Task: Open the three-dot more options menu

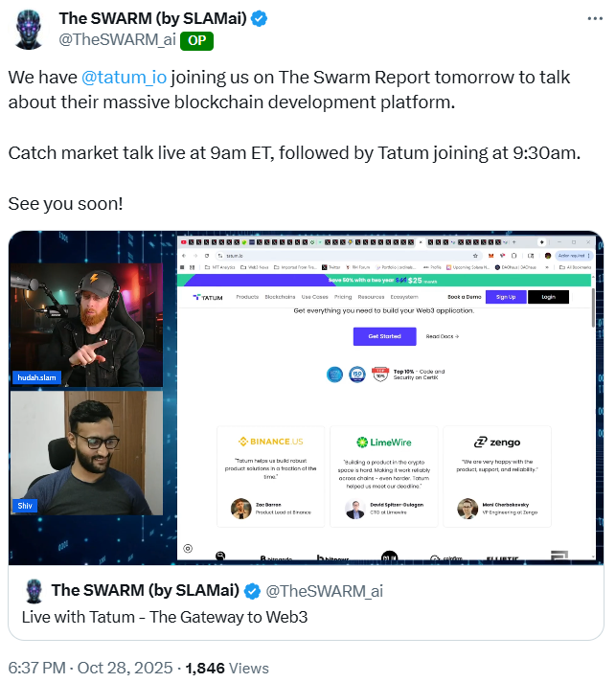Action: tap(595, 19)
